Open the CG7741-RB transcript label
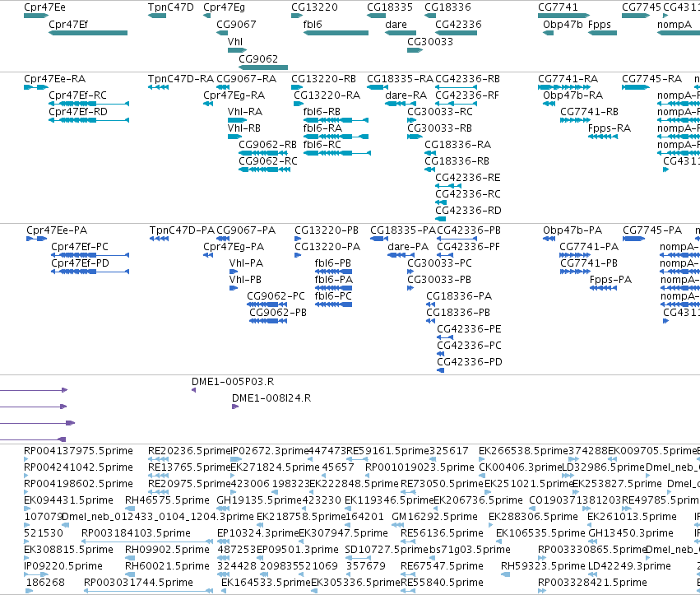The image size is (700, 595). [589, 112]
